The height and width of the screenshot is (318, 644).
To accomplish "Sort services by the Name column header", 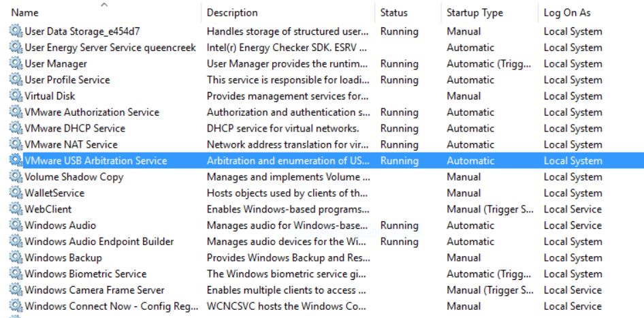I will 25,13.
